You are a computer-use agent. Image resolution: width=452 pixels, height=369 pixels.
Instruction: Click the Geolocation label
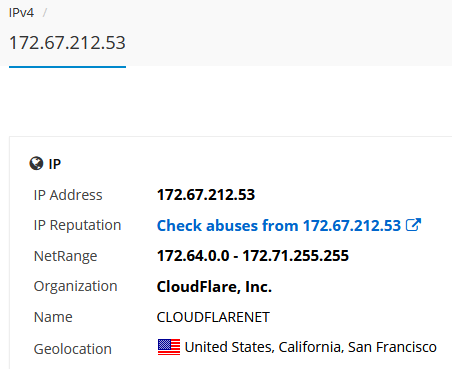[x=73, y=349]
